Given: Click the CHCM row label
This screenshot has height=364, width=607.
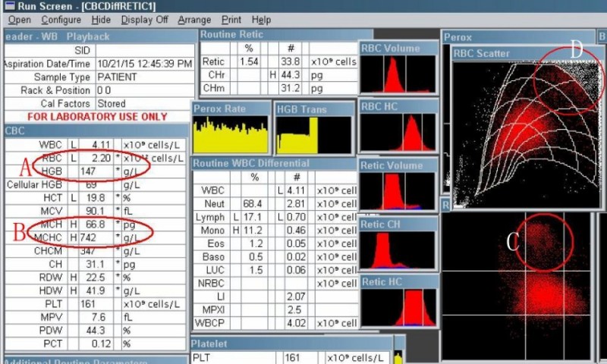Looking at the screenshot, I should click(x=48, y=251).
